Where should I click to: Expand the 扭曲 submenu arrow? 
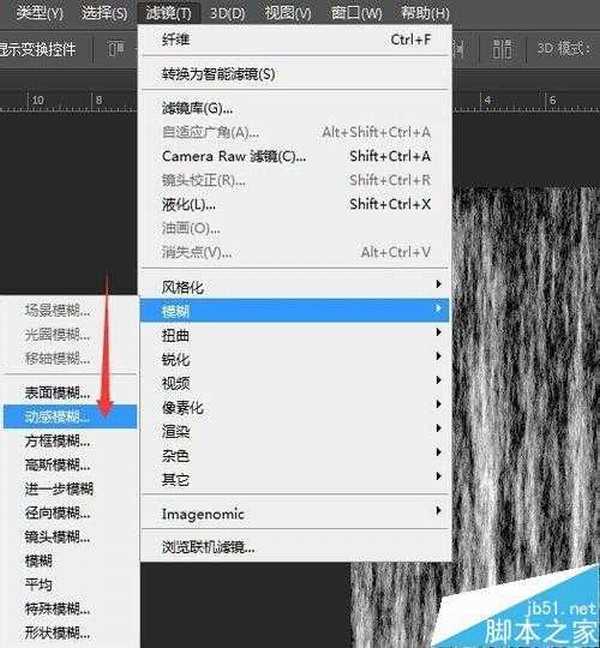pos(438,336)
